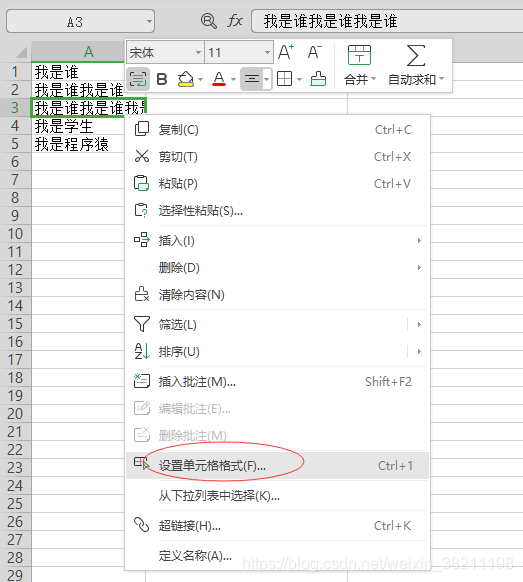Choose 设置单元格格式(F)... menu entry

[x=277, y=465]
